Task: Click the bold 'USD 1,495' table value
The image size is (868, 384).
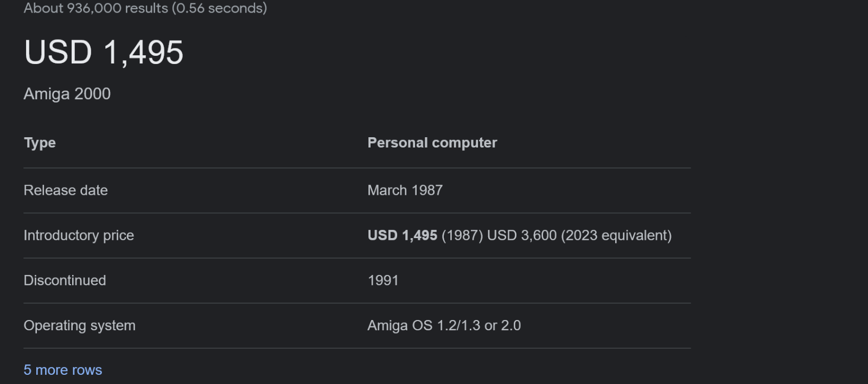Action: [x=403, y=235]
